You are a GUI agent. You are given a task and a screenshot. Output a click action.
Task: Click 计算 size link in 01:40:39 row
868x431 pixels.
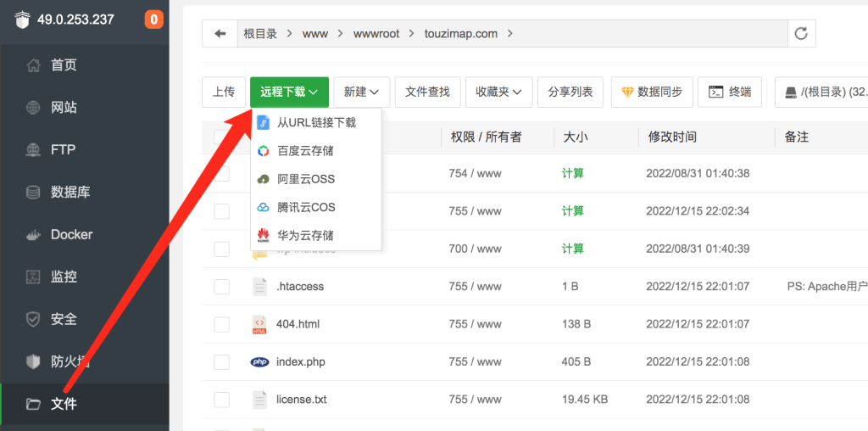[x=572, y=249]
